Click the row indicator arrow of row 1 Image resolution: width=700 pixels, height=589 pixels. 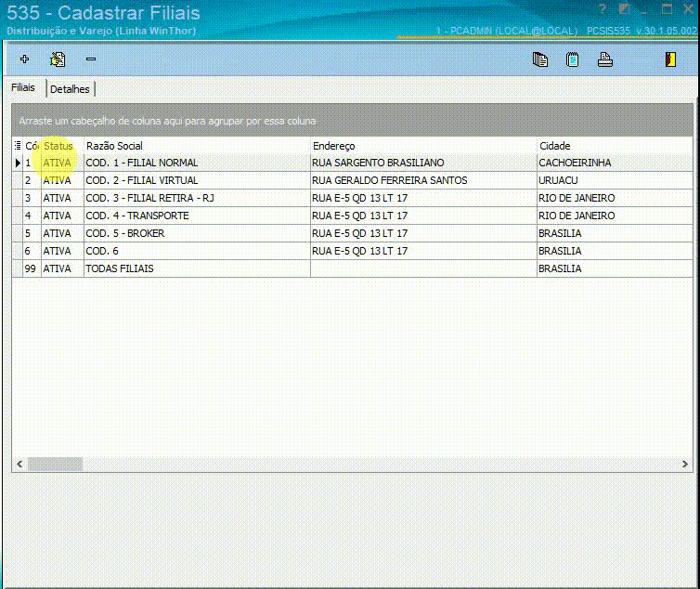coord(18,163)
